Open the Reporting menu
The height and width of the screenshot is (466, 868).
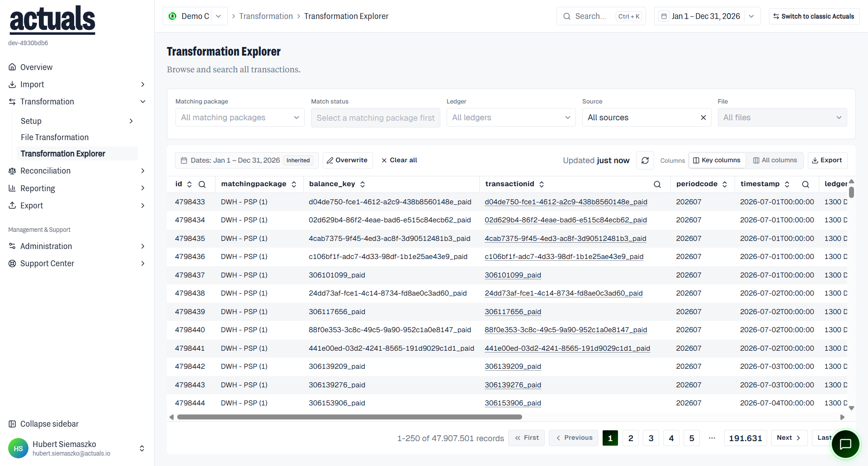pyautogui.click(x=77, y=188)
